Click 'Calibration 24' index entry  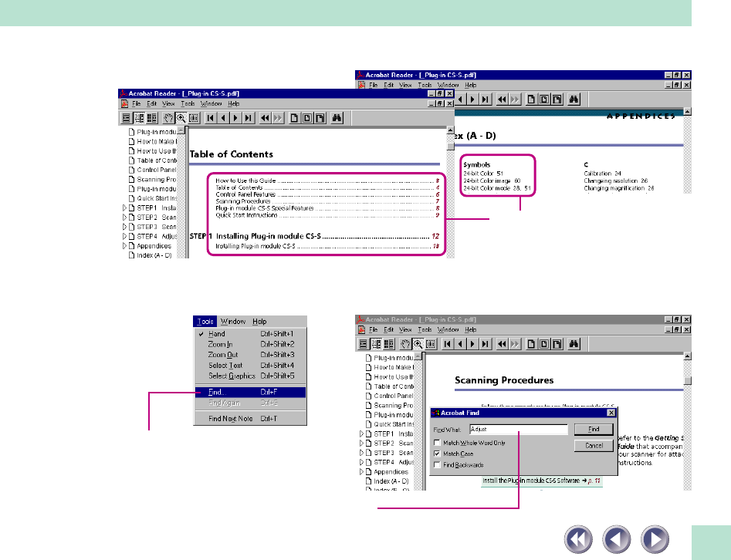pos(602,174)
